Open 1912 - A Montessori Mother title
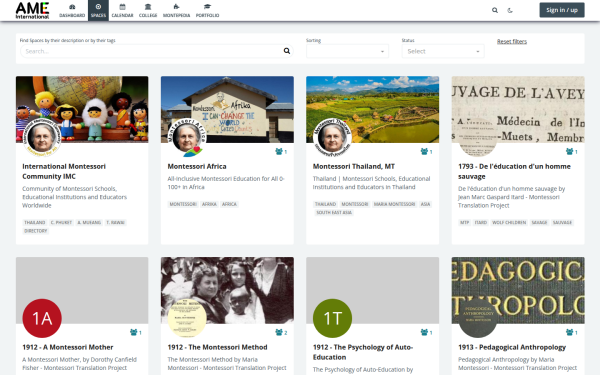 point(68,347)
